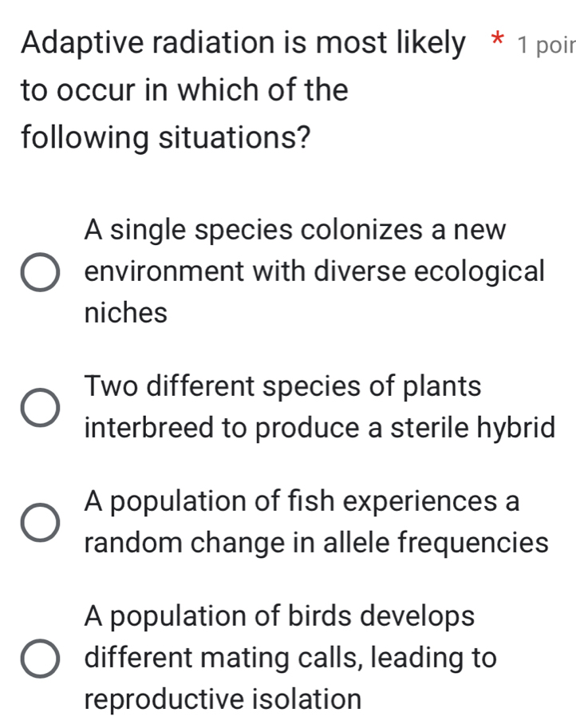576x728 pixels.
Task: Choose the sterile hybrid answer's radio button
Action: (38, 408)
